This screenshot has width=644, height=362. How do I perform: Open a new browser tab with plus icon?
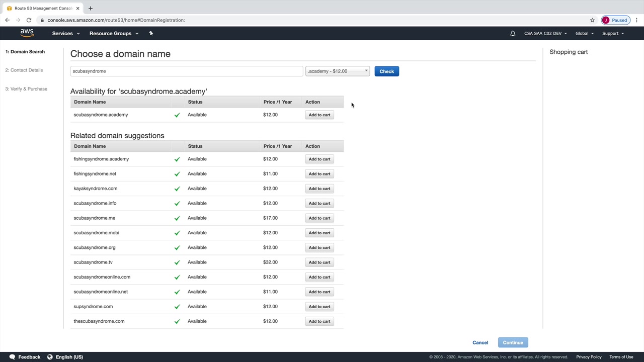point(91,8)
